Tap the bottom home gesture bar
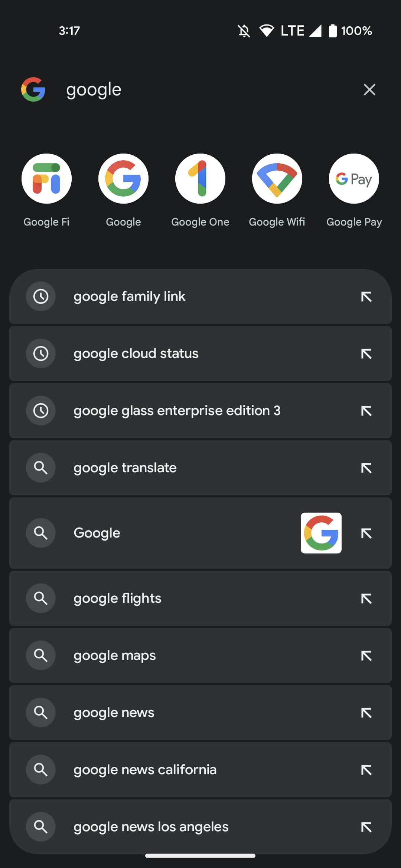401x868 pixels. 200,856
